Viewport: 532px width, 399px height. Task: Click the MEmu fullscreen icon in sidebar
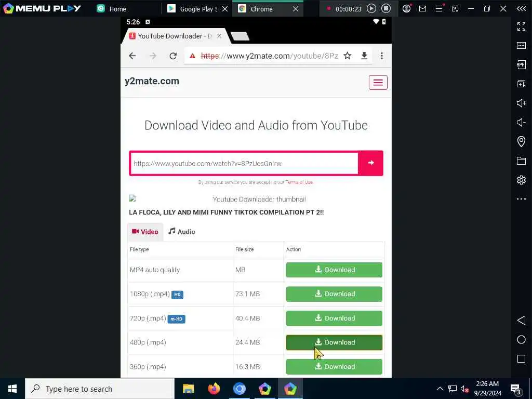521,26
